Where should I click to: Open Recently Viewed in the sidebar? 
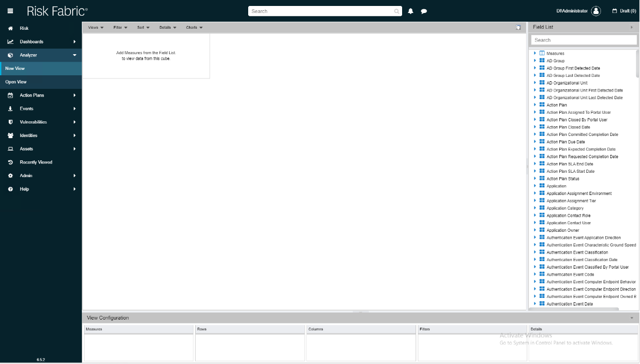(36, 162)
